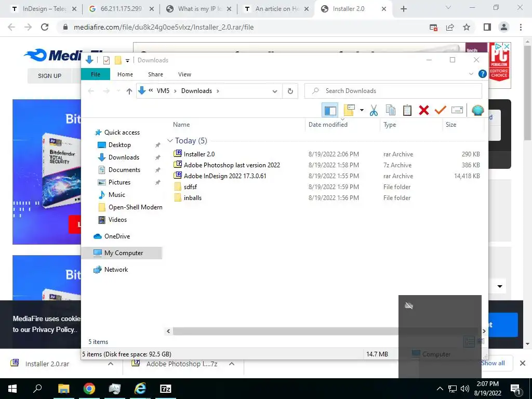
Task: Open Pictures in navigation pane
Action: (119, 182)
